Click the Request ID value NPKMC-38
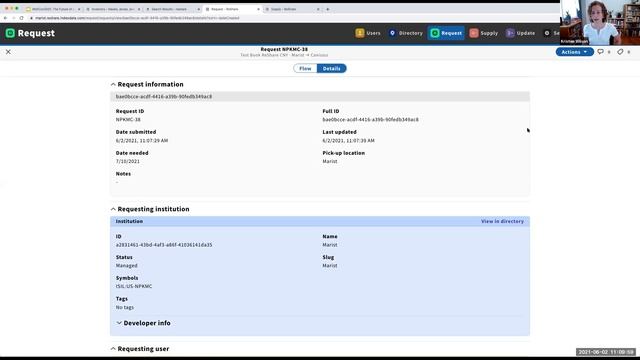Viewport: 640px width, 360px height. 128,120
